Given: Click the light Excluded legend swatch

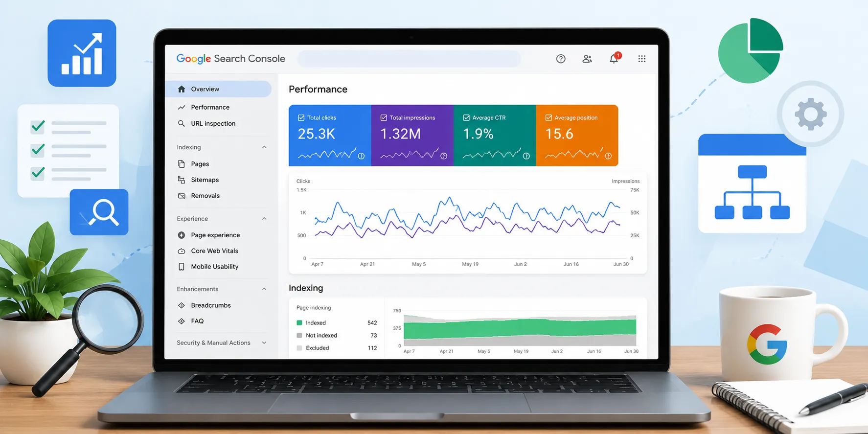Looking at the screenshot, I should 299,348.
